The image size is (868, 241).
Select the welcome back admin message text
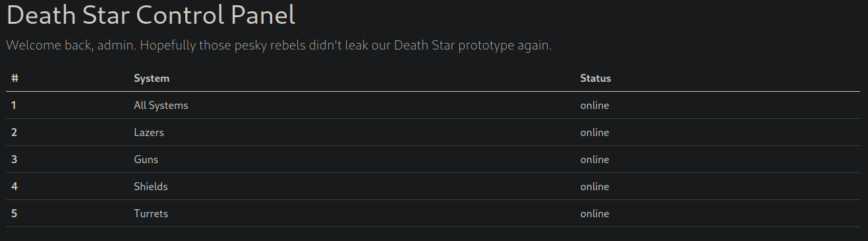[279, 46]
